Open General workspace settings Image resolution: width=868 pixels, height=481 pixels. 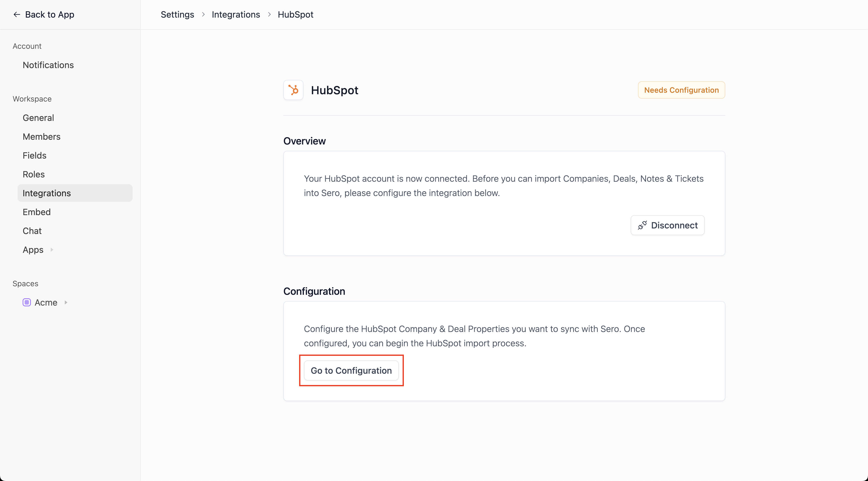pyautogui.click(x=38, y=118)
